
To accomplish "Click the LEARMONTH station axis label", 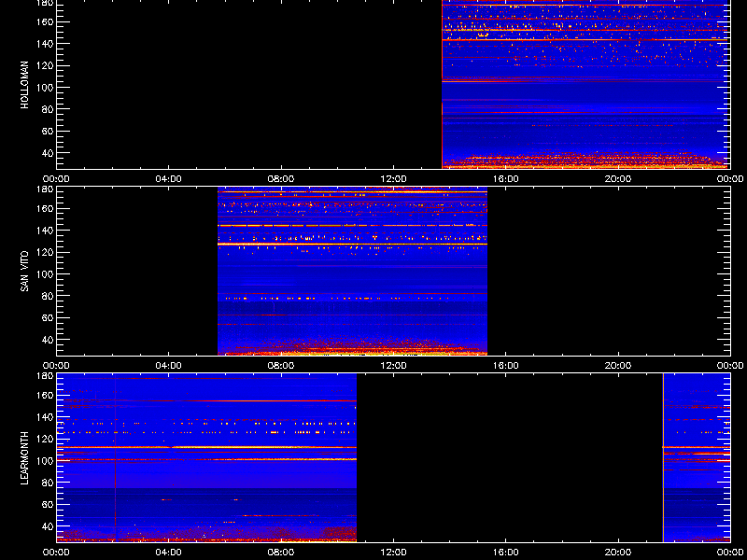I will pos(25,458).
